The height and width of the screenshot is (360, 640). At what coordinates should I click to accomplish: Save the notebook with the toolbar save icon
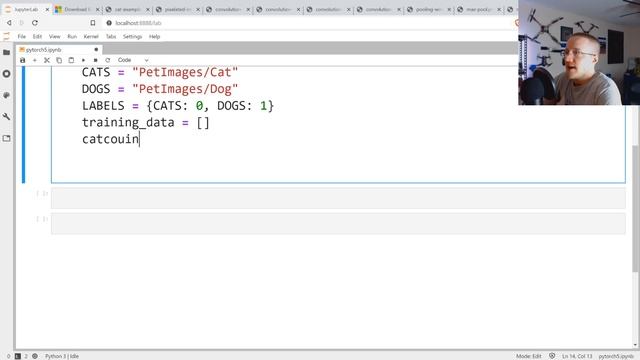(22, 60)
